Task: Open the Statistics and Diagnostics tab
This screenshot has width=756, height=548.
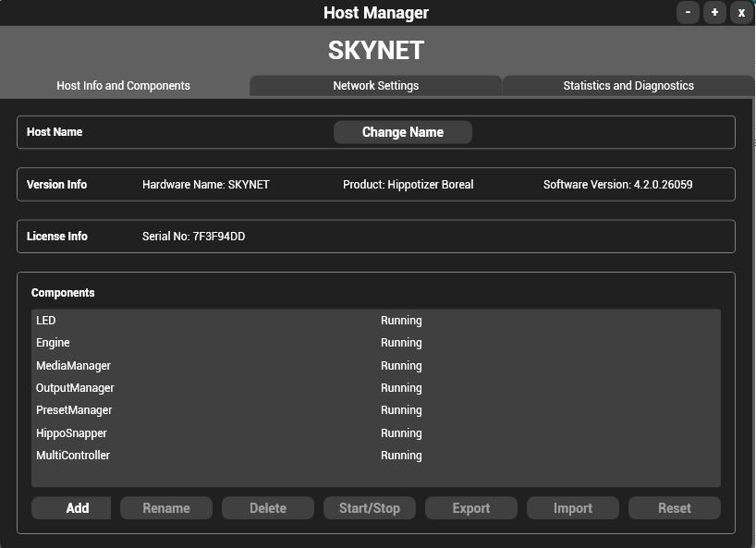Action: 628,84
